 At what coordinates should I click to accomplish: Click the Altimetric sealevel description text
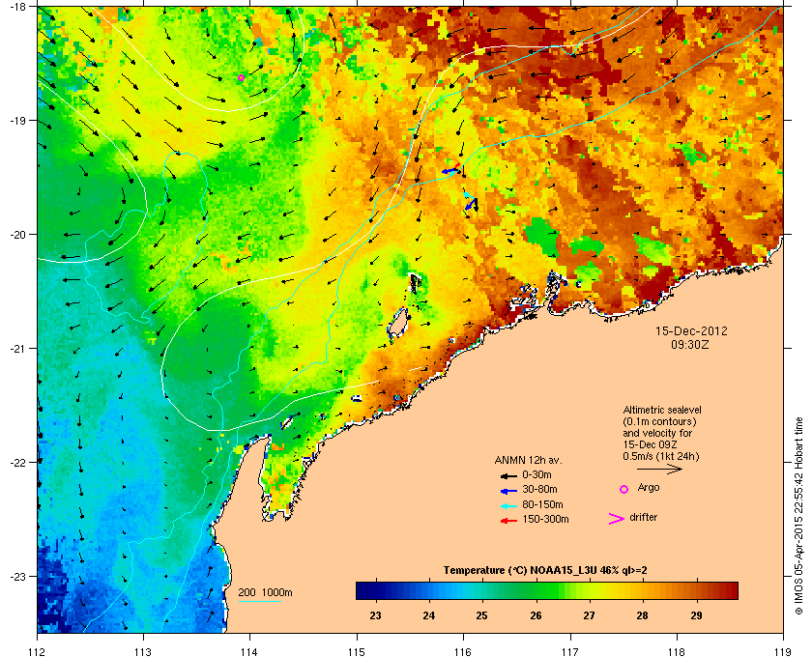click(662, 433)
